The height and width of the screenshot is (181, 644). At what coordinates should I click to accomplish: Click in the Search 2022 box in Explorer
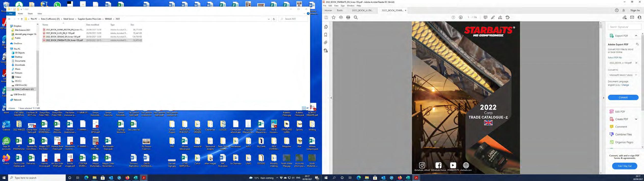293,19
